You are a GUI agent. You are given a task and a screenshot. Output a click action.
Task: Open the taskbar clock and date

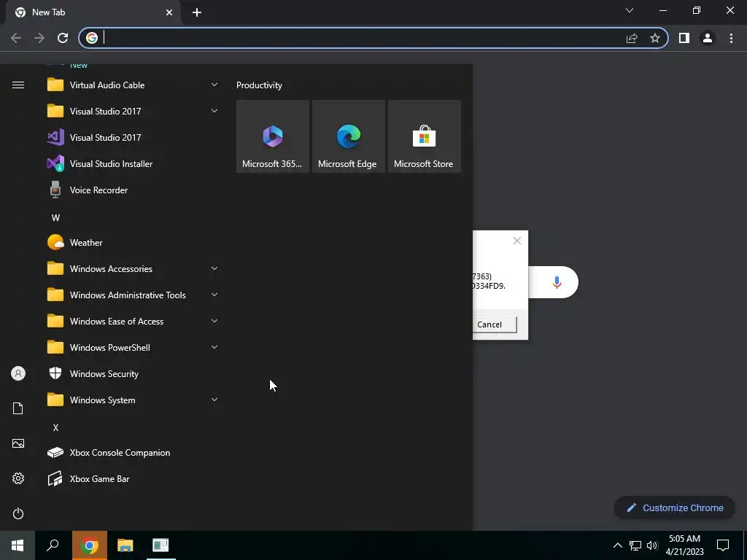coord(684,545)
